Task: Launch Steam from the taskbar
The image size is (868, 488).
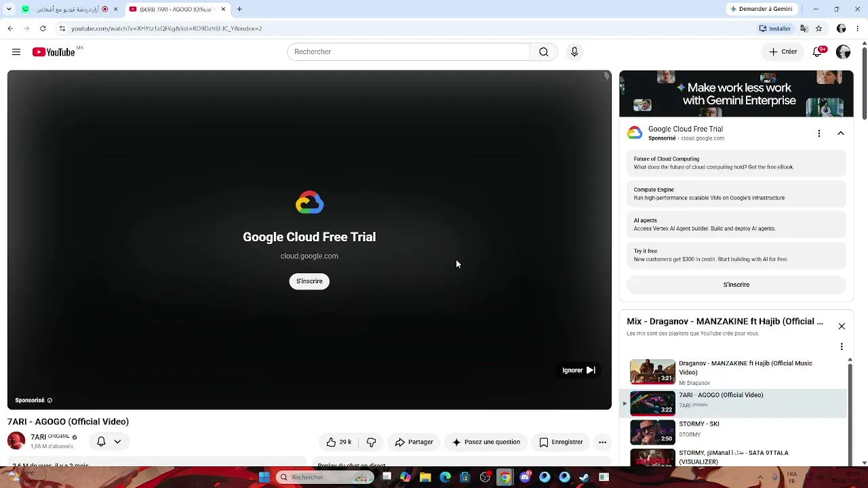Action: (x=584, y=477)
